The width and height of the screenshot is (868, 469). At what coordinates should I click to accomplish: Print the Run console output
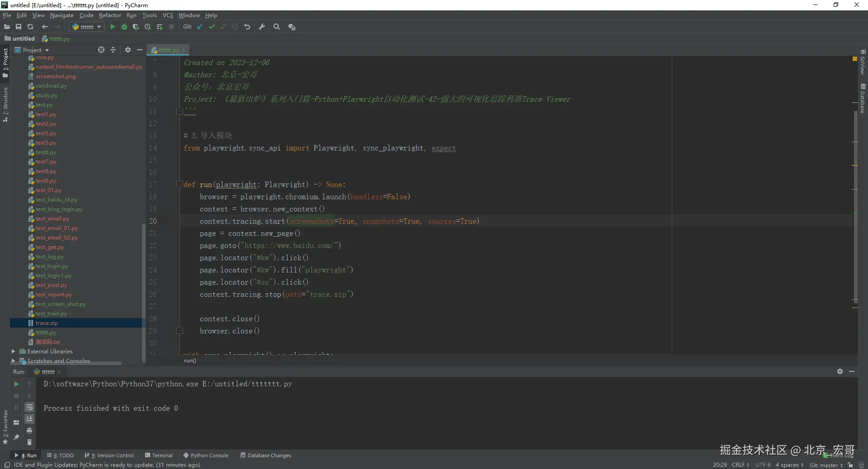click(29, 431)
